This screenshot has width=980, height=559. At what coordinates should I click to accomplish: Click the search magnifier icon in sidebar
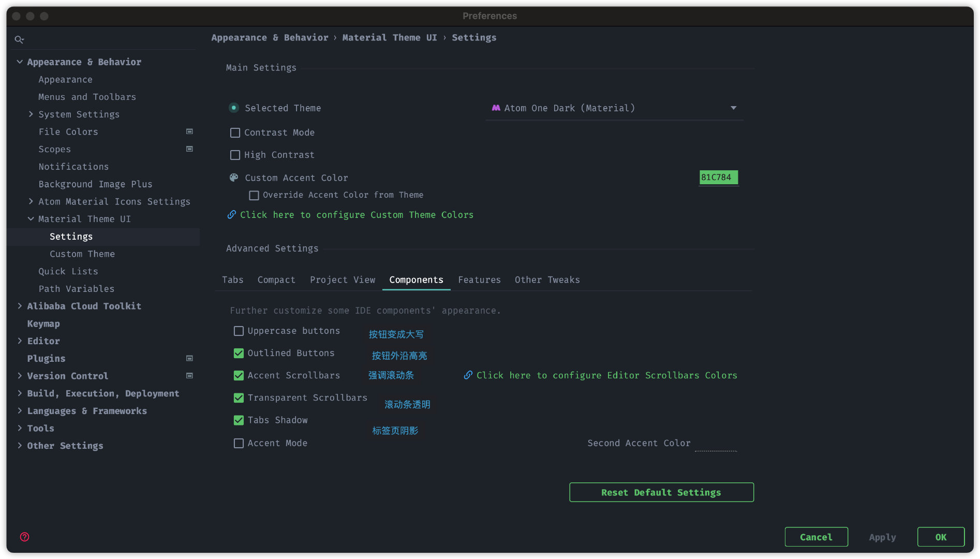click(x=19, y=39)
